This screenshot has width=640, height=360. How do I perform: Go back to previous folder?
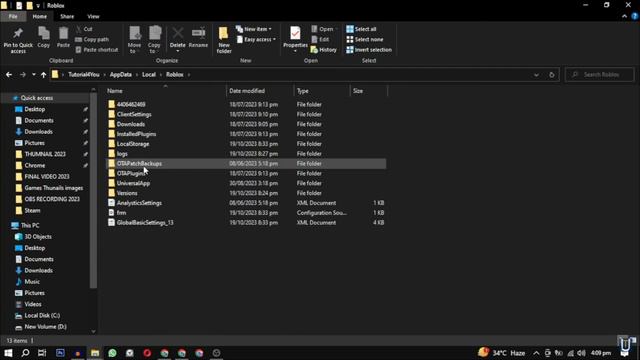(9, 75)
